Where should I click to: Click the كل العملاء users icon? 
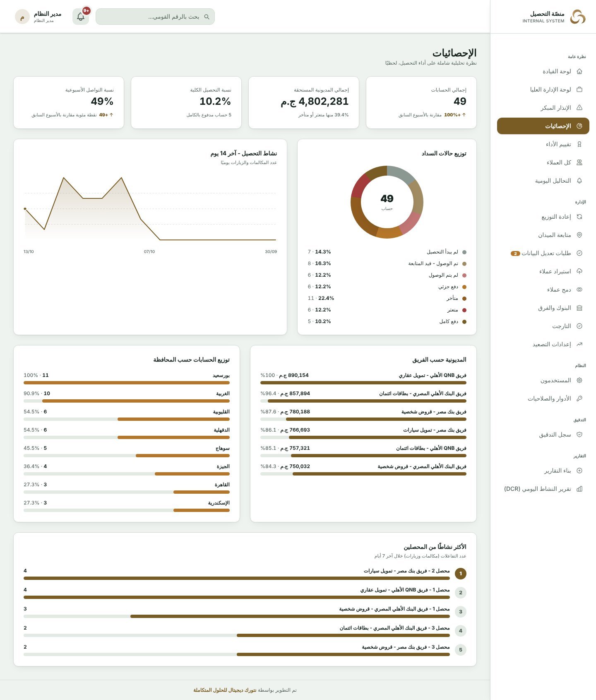point(579,162)
